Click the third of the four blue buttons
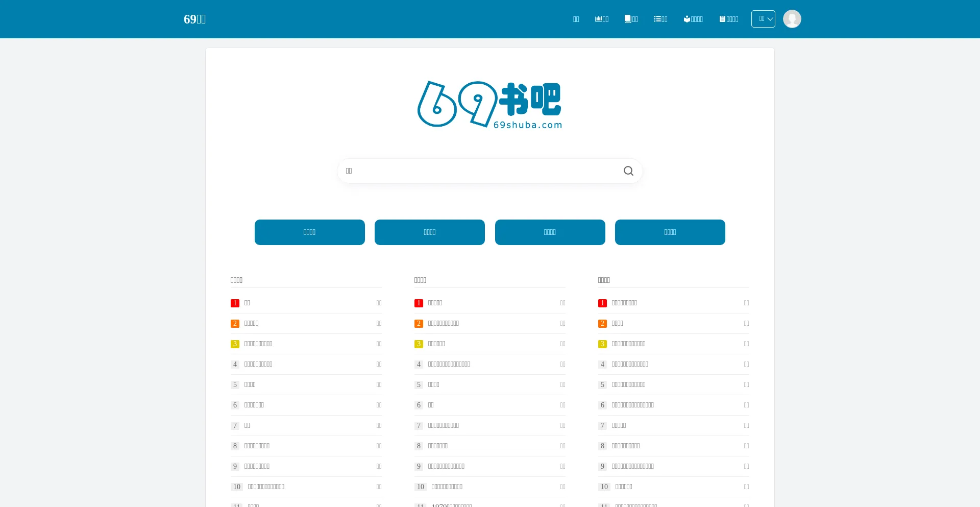The width and height of the screenshot is (980, 507). pos(550,232)
